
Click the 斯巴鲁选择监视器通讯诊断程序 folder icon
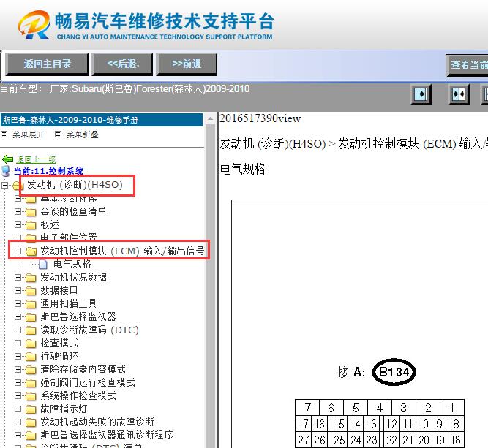pos(31,436)
